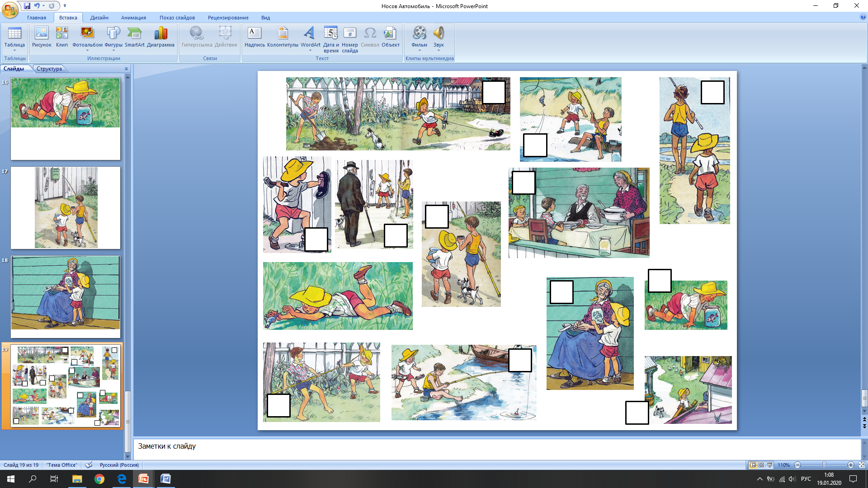The image size is (868, 488).
Task: Open the Анимация ribbon tab
Action: 133,18
